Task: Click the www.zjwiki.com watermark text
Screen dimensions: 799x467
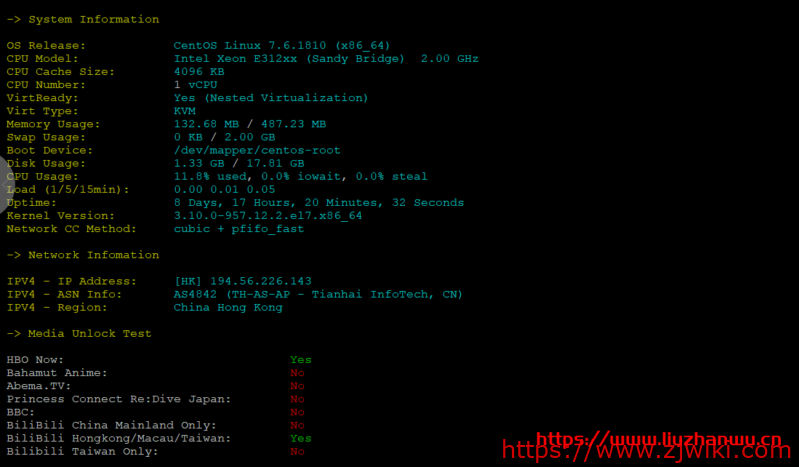Action: coord(647,451)
